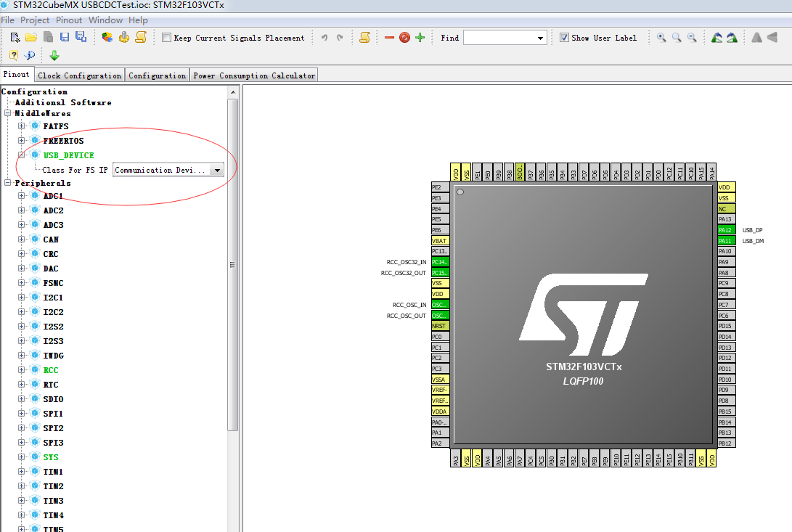The width and height of the screenshot is (792, 532).
Task: Enable Keep Current Signals Placement
Action: (166, 37)
